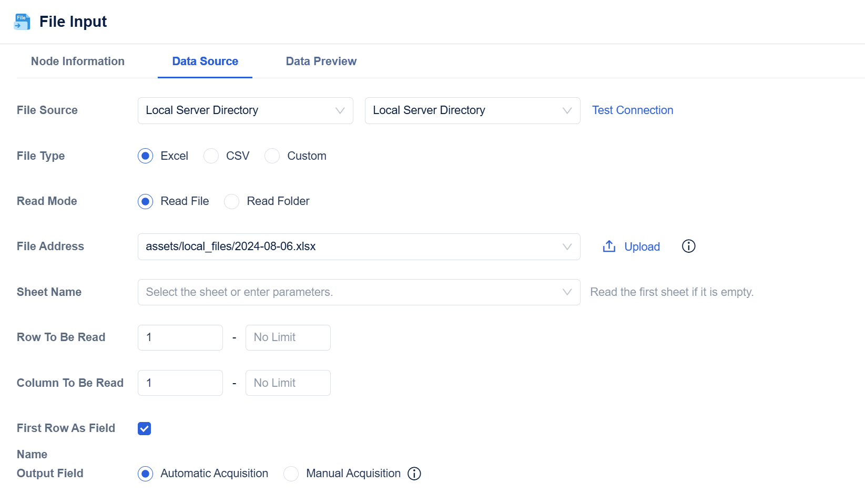The image size is (865, 504).
Task: Expand the second Local Server Directory dropdown
Action: pos(472,110)
